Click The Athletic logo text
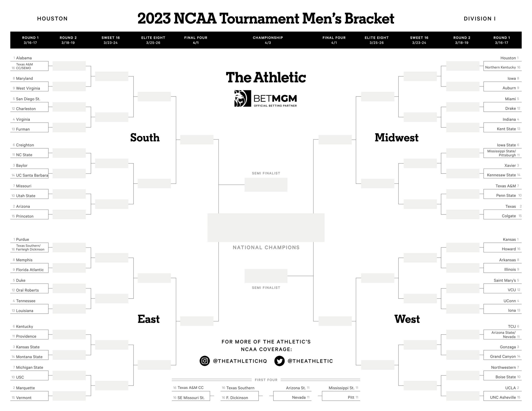Image resolution: width=532 pixels, height=411 pixels. point(266,78)
